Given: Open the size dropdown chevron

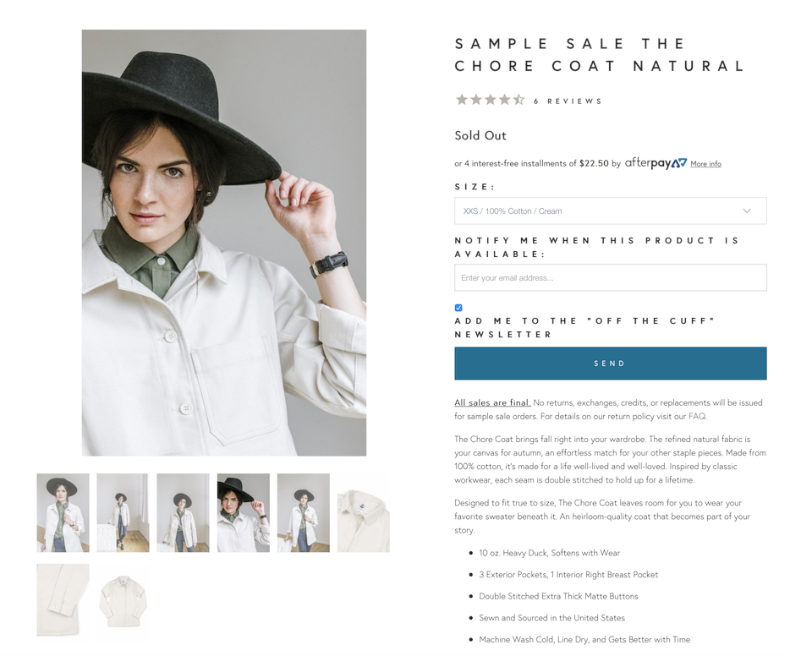Looking at the screenshot, I should 747,210.
